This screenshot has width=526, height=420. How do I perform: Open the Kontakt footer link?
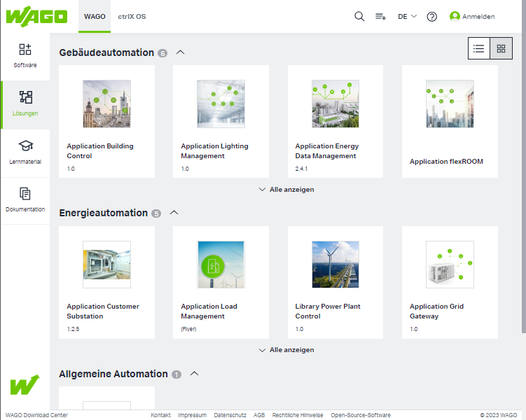click(160, 415)
